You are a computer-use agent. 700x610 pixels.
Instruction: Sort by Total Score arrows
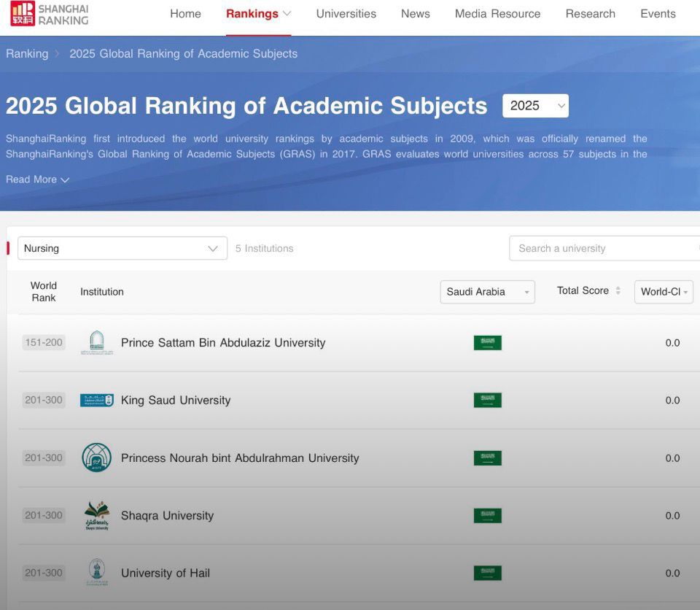pos(618,290)
